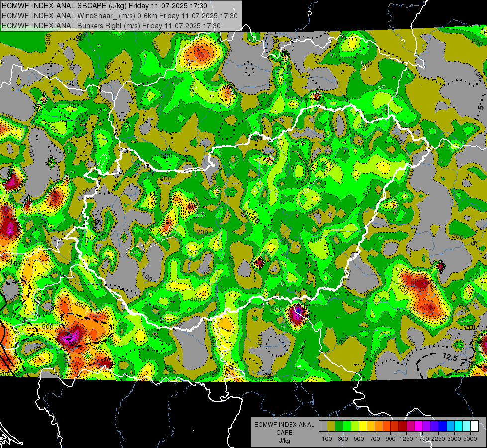487x448 pixels.
Task: Click the 2250 tick label in legend
Action: click(x=439, y=439)
